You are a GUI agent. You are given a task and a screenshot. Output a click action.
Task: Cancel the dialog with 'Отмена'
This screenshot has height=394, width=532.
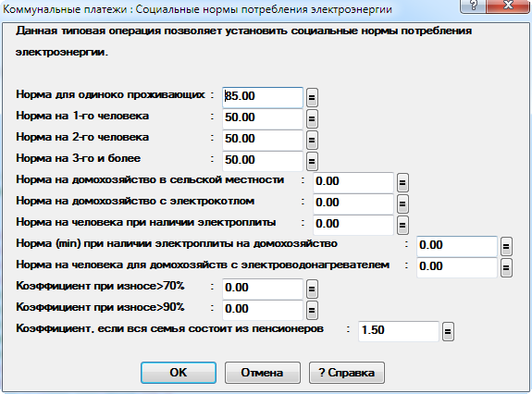tap(262, 373)
